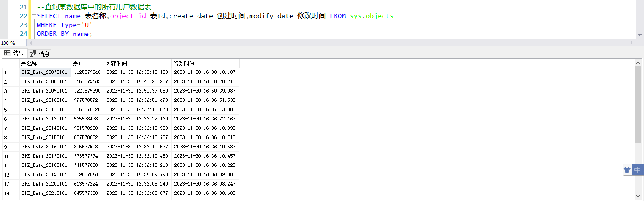The image size is (644, 201).
Task: Click the editor horizontal scroll-left arrow
Action: click(31, 43)
